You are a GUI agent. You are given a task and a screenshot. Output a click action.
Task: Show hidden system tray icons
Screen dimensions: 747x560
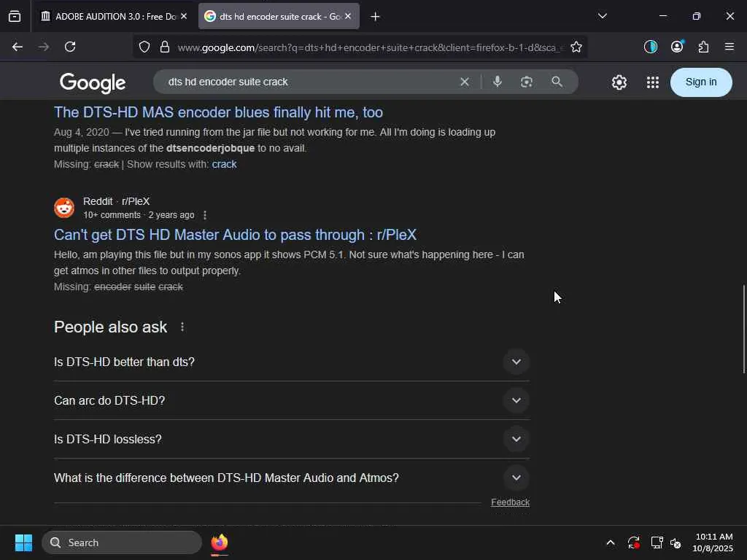click(611, 542)
